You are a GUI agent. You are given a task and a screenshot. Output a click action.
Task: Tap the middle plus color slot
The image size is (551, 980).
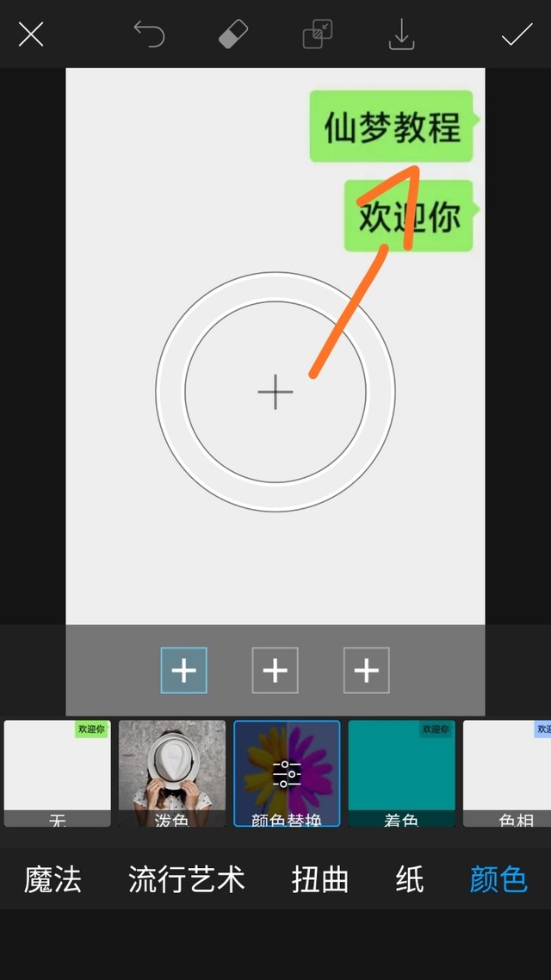(275, 671)
